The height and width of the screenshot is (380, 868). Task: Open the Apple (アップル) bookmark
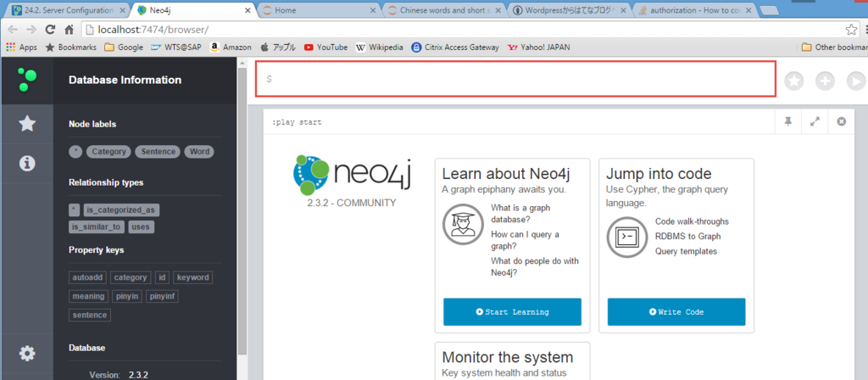pyautogui.click(x=278, y=47)
